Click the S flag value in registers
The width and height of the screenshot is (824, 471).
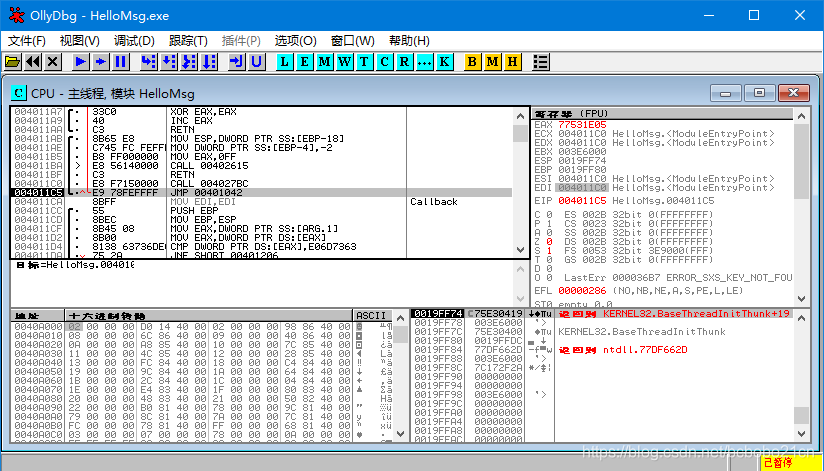point(550,251)
